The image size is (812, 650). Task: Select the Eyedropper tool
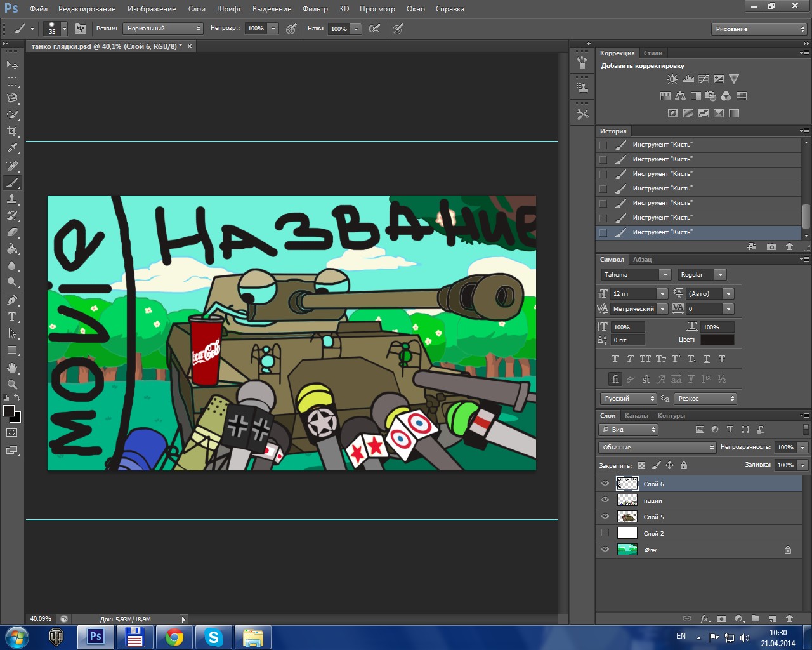coord(12,149)
